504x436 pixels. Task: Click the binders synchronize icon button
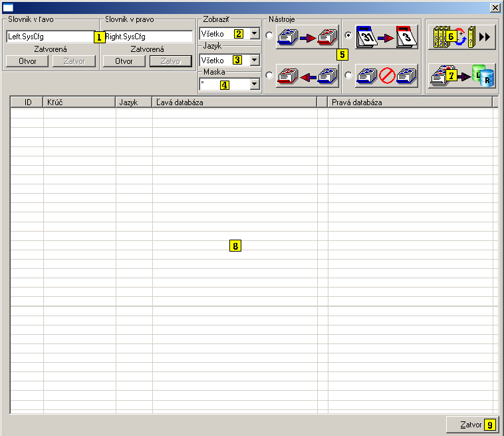coord(461,37)
